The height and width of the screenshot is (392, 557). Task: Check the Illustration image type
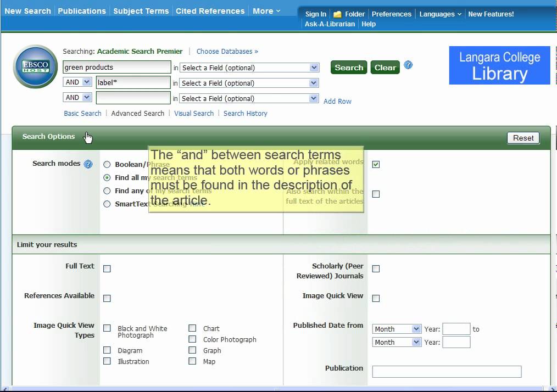coord(107,361)
